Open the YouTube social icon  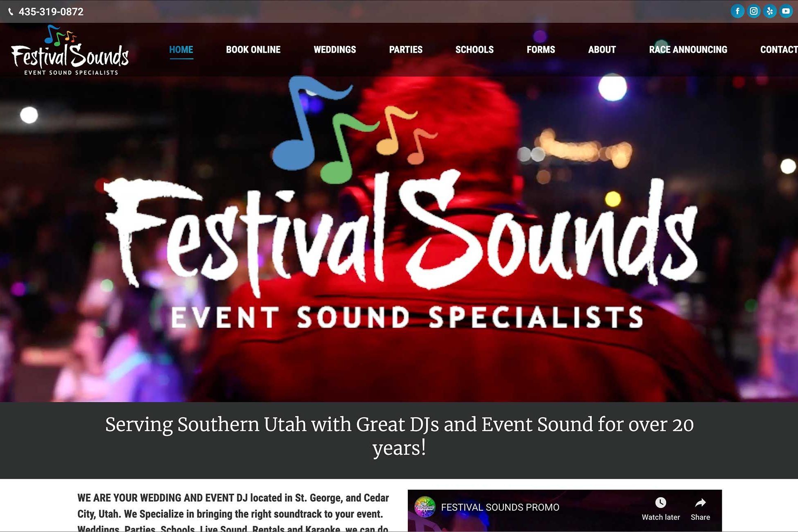pos(786,11)
